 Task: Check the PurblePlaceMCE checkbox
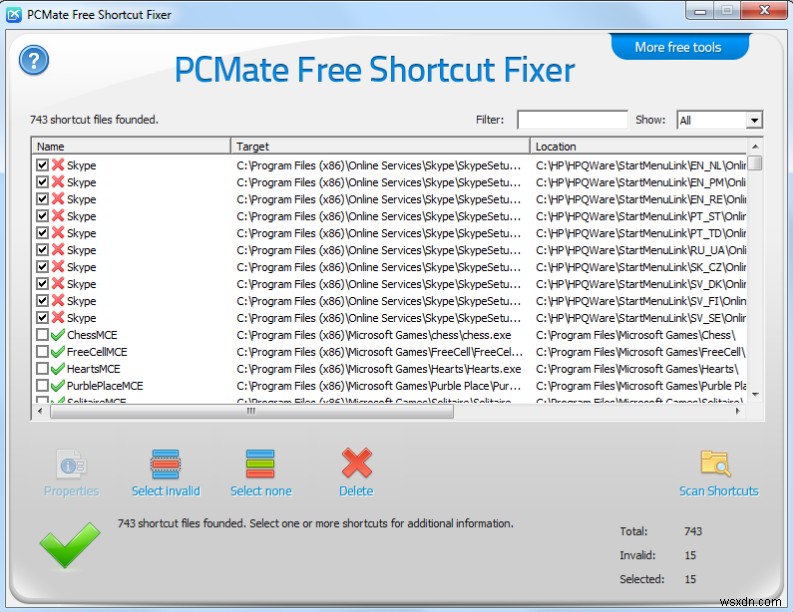(x=42, y=385)
